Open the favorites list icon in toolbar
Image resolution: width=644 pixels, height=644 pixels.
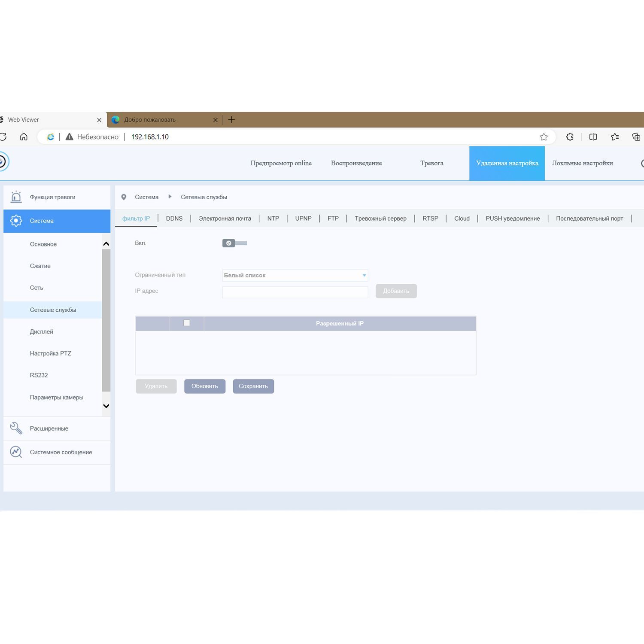pos(615,137)
